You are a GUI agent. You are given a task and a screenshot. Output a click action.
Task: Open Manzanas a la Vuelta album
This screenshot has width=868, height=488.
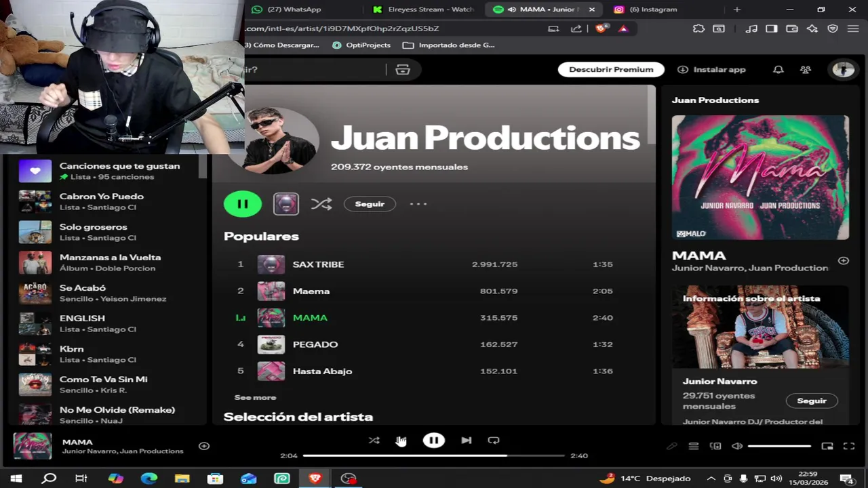(x=108, y=262)
